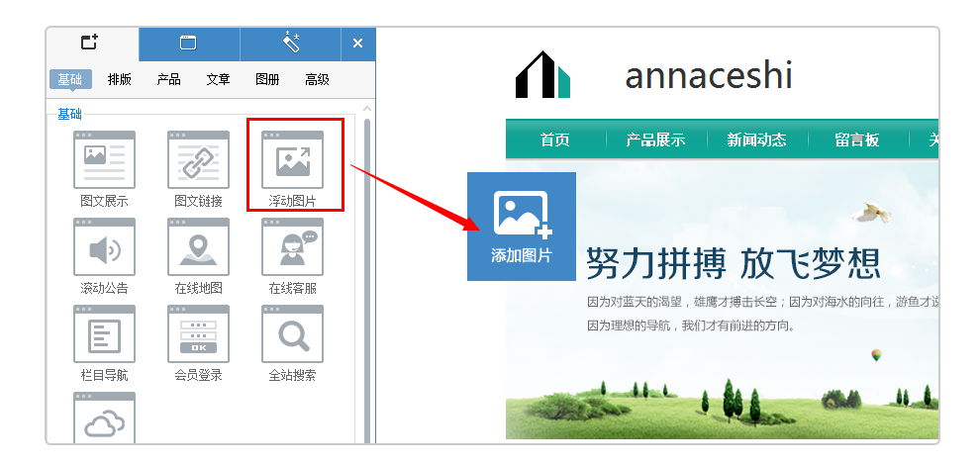This screenshot has width=980, height=464.
Task: Select the 全站搜索 search module
Action: point(292,334)
